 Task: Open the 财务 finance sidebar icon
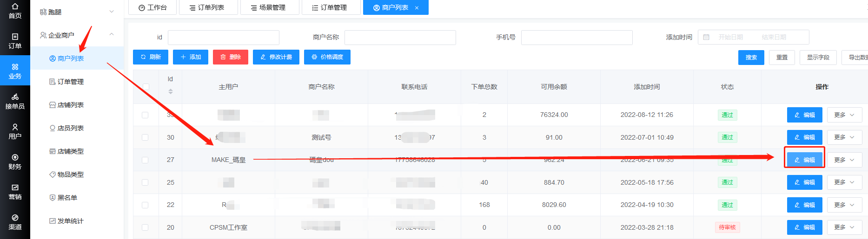coord(15,161)
